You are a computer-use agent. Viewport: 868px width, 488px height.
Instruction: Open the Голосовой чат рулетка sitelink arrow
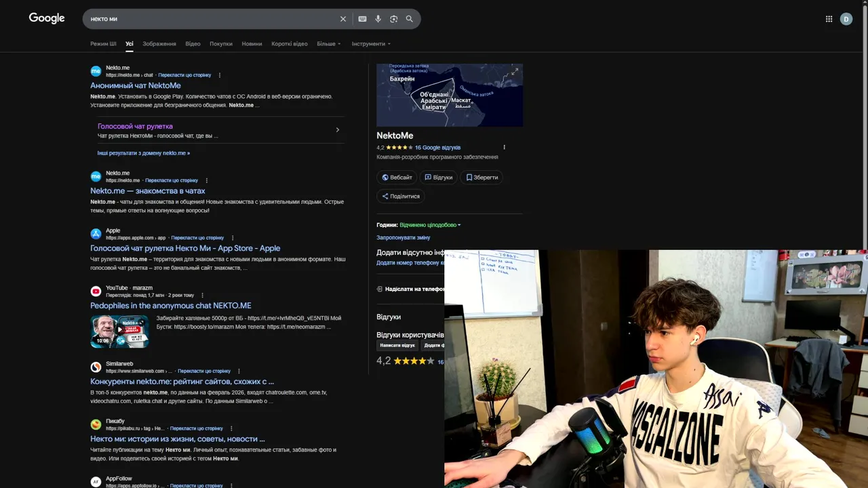tap(337, 130)
